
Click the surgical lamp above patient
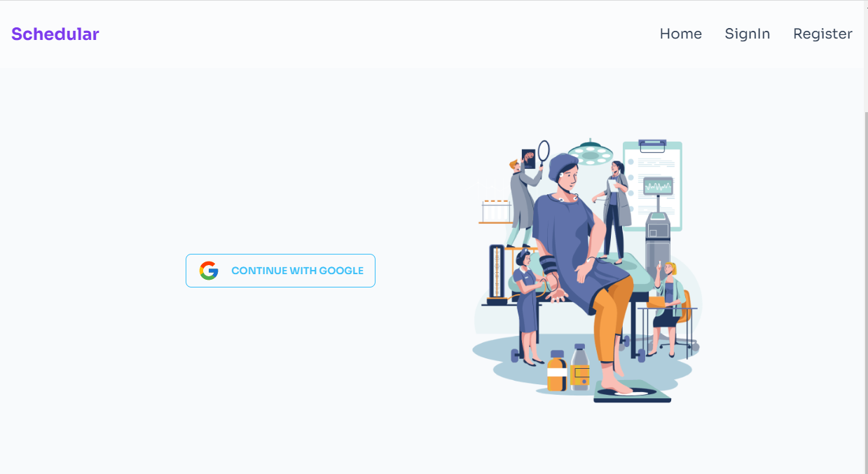click(x=591, y=151)
